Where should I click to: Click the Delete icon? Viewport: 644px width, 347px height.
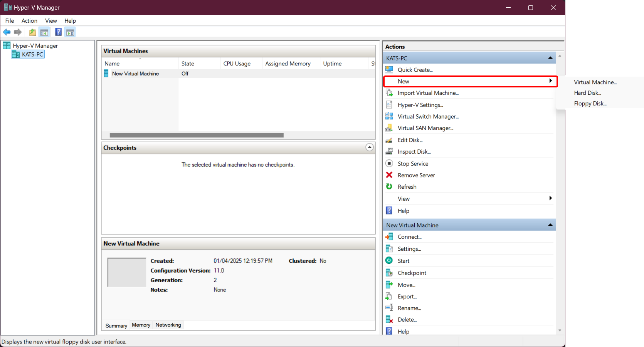(389, 319)
